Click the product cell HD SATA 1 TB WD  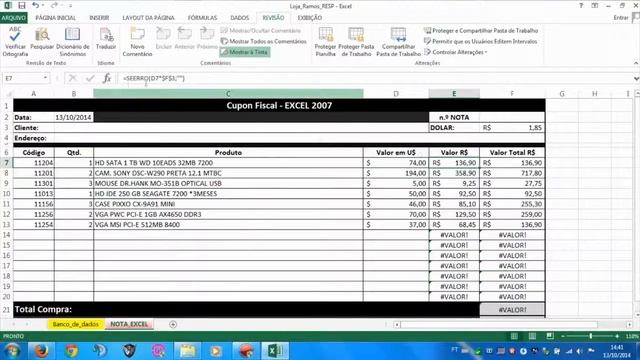pyautogui.click(x=228, y=162)
